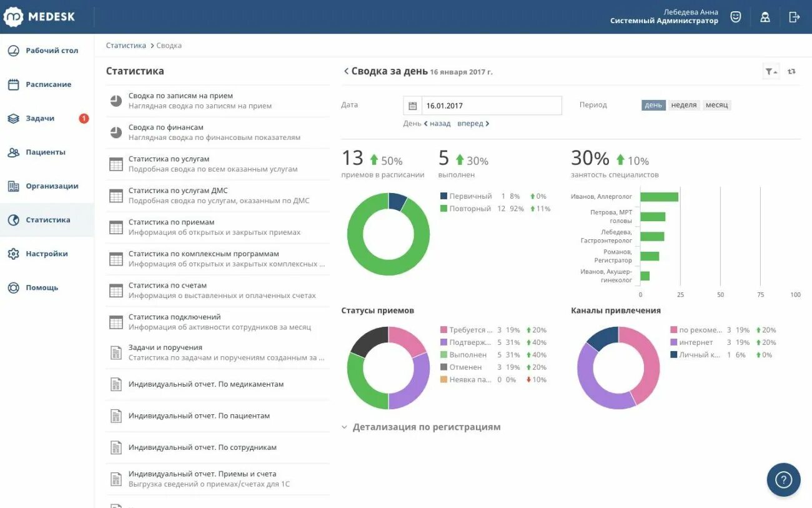
Task: Go back using chevron before Сводка за день
Action: [x=346, y=71]
